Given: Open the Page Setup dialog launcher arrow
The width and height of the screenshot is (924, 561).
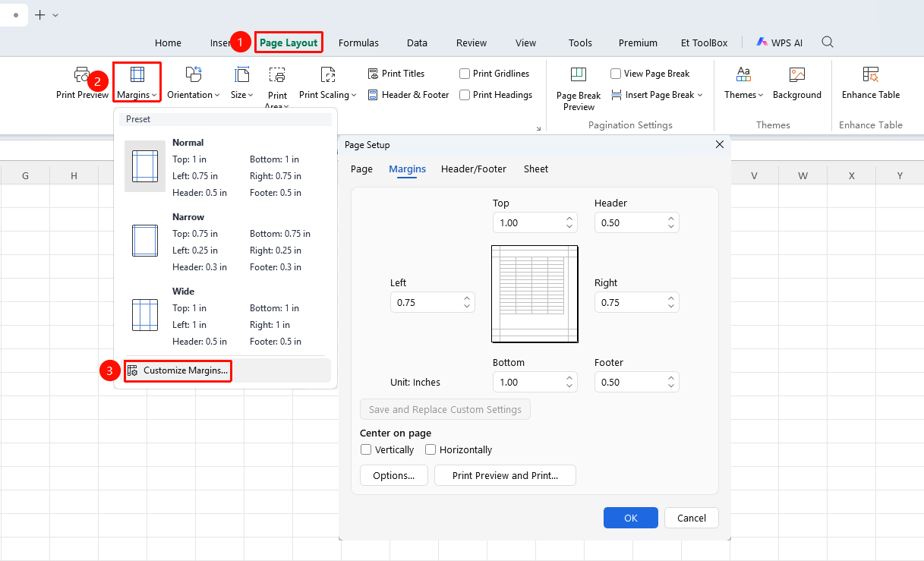Looking at the screenshot, I should tap(538, 128).
